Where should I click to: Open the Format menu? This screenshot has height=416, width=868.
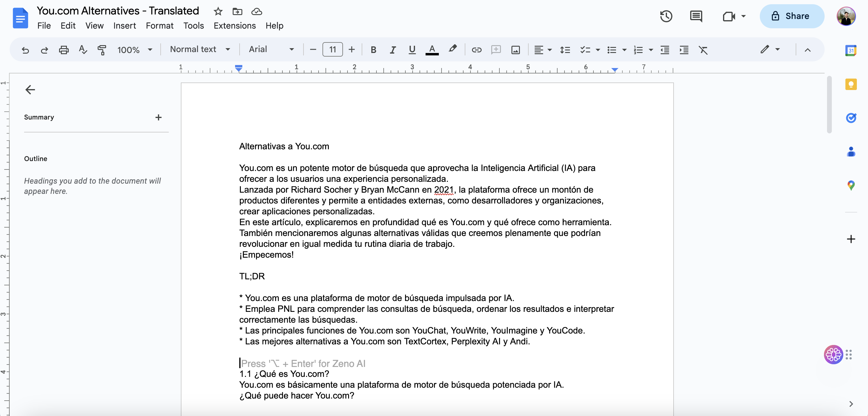[x=159, y=26]
